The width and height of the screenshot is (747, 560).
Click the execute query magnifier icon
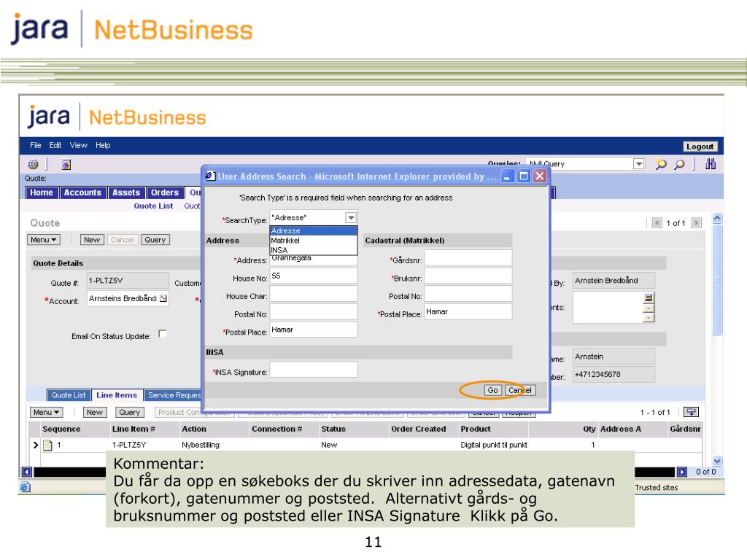680,164
